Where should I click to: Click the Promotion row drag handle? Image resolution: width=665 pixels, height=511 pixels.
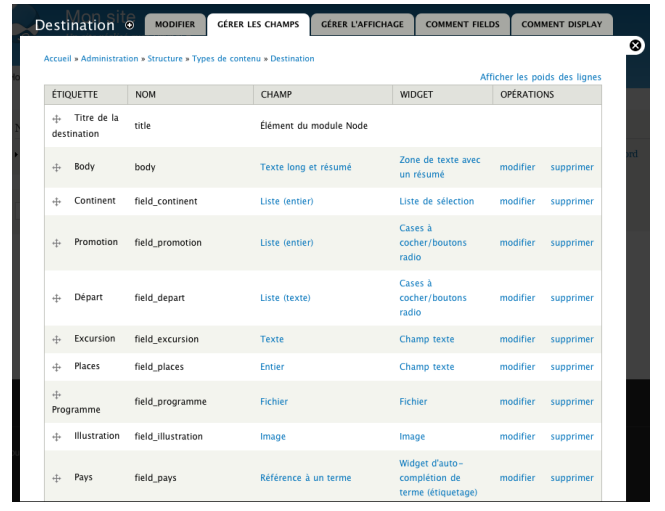(57, 242)
